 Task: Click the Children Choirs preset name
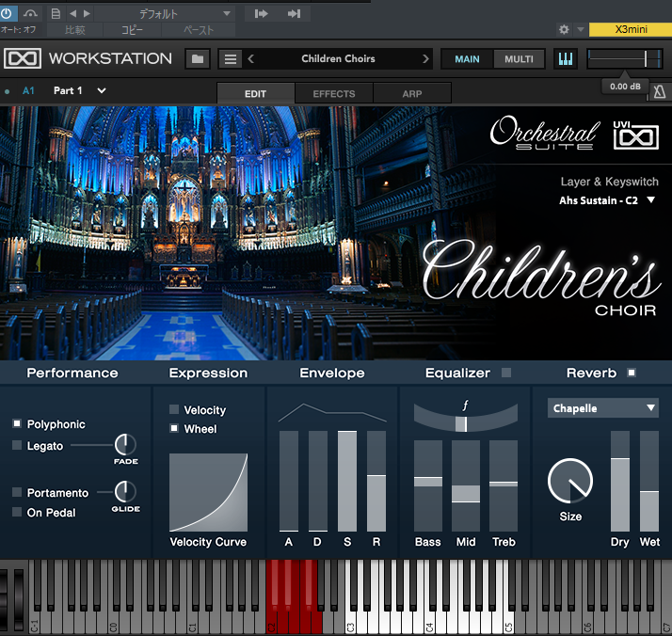pyautogui.click(x=338, y=58)
